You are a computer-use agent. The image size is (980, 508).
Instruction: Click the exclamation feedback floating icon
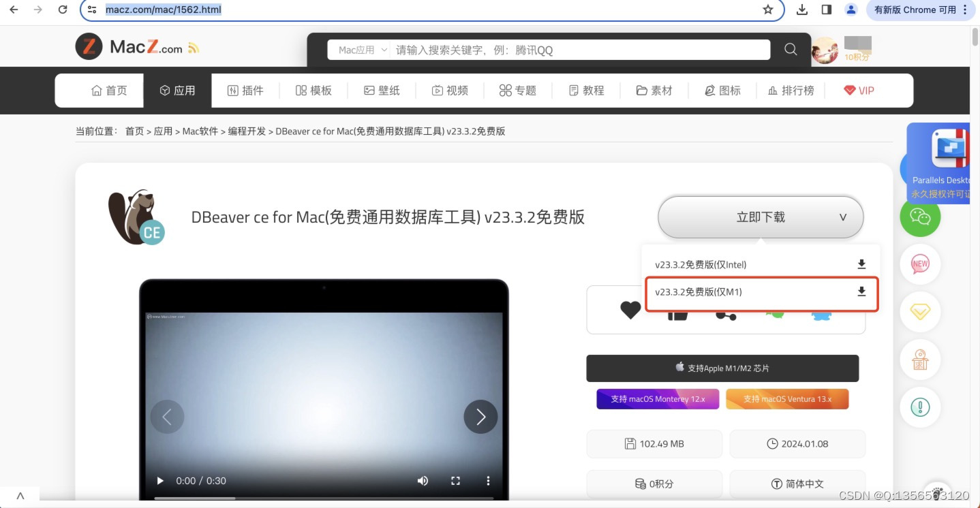920,407
